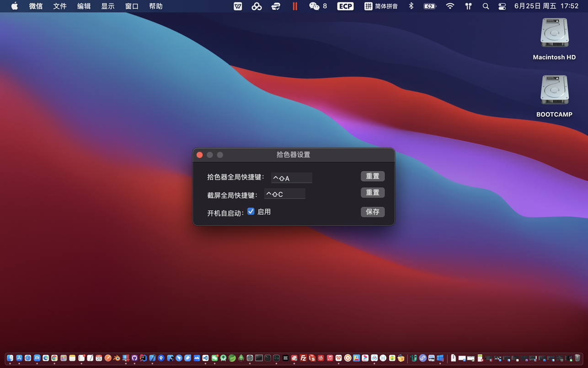Focus the 拾色器全局快捷键 shortcut field
Image resolution: width=588 pixels, height=368 pixels.
click(292, 178)
